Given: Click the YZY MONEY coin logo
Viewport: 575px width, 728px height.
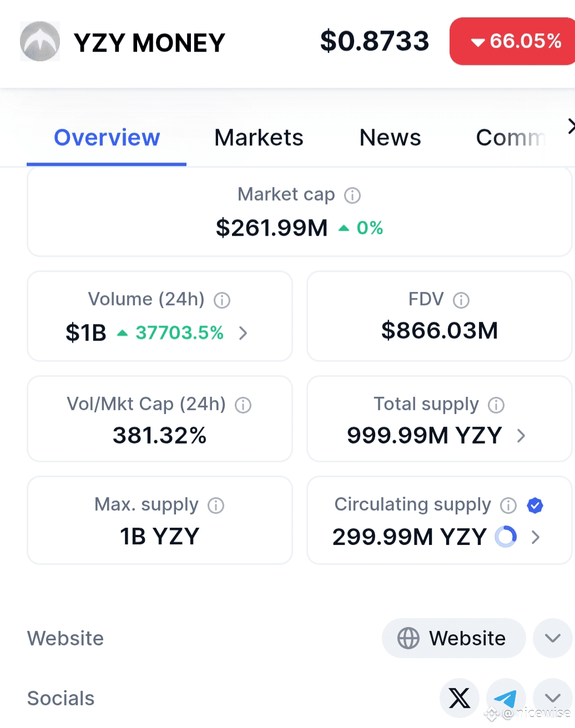Looking at the screenshot, I should click(x=40, y=42).
